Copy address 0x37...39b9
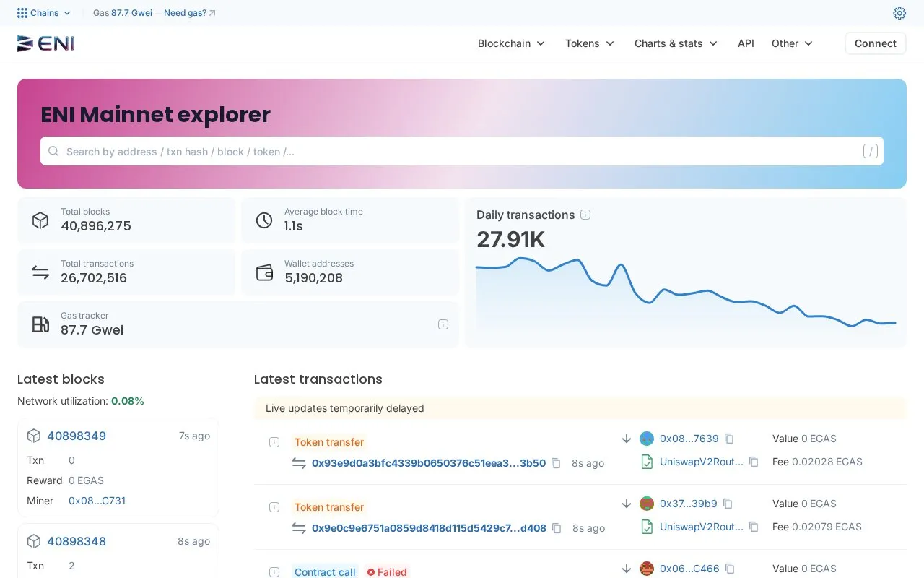The width and height of the screenshot is (924, 578). (728, 504)
